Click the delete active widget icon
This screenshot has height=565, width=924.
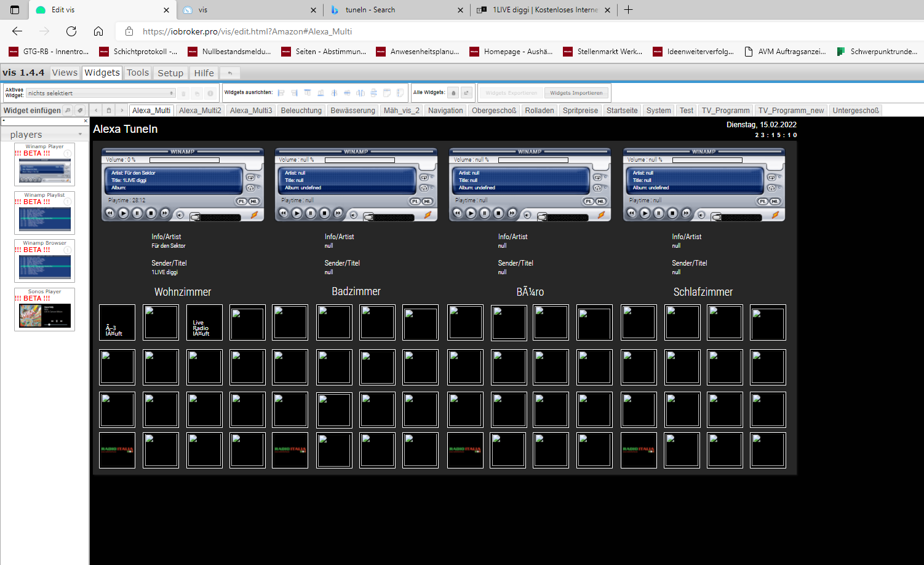(x=183, y=93)
